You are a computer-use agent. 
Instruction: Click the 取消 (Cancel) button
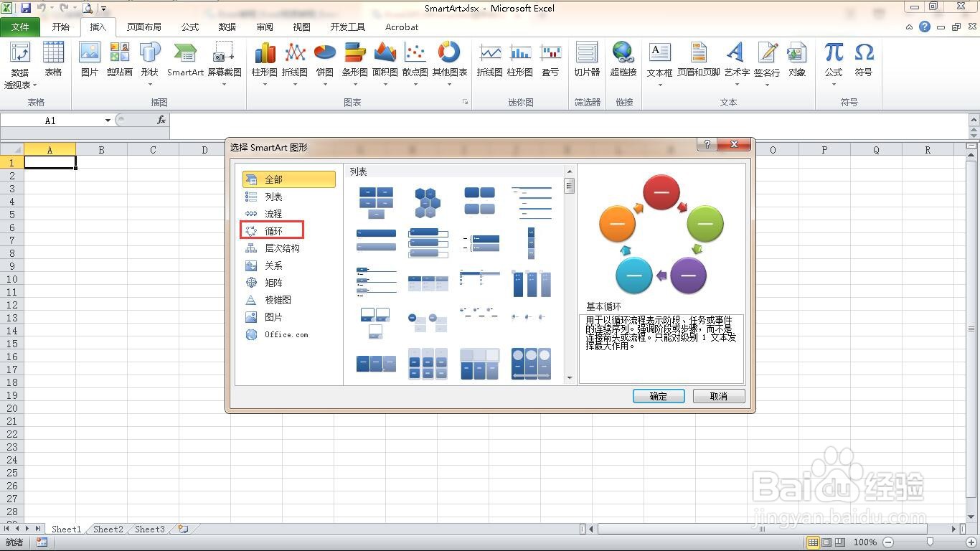coord(719,396)
